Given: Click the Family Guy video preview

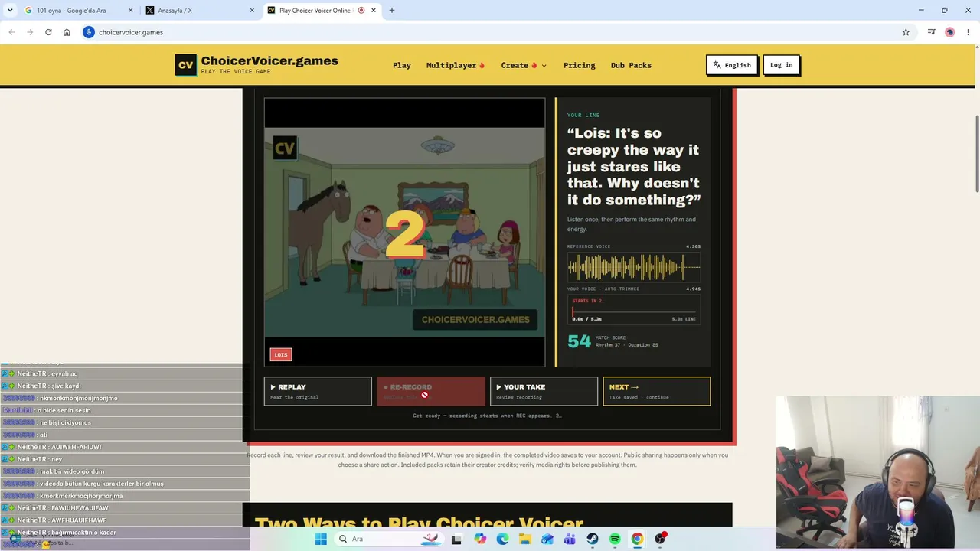Looking at the screenshot, I should tap(405, 232).
